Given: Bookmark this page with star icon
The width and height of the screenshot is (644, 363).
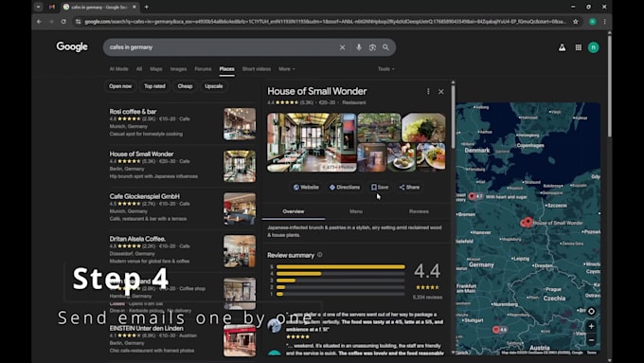Looking at the screenshot, I should click(x=576, y=22).
